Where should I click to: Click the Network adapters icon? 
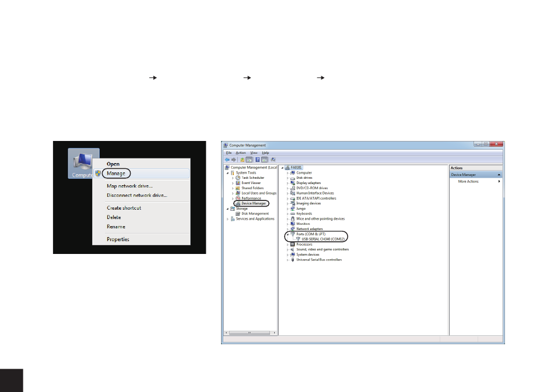(293, 229)
